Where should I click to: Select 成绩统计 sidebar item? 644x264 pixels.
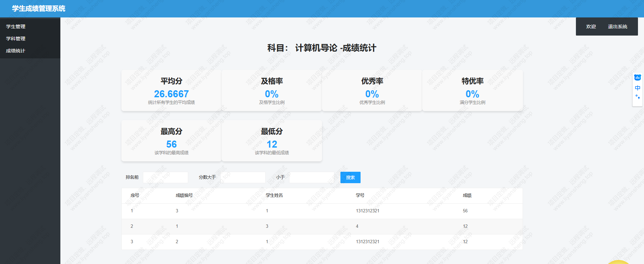pos(16,51)
